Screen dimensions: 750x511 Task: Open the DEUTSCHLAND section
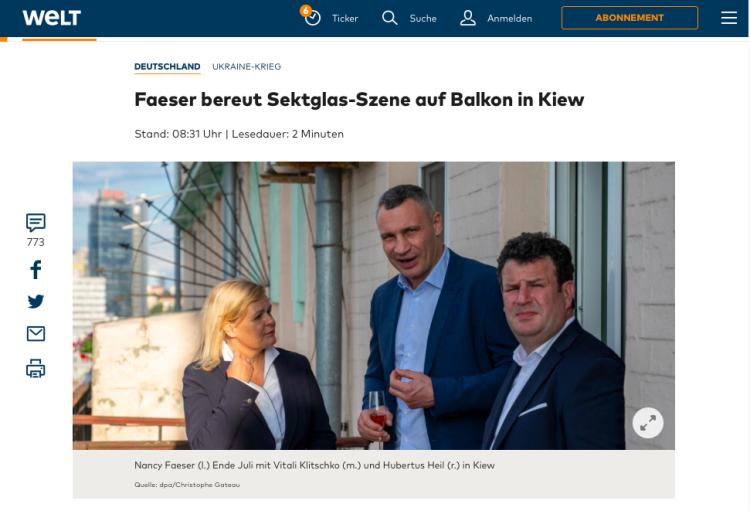pos(167,67)
